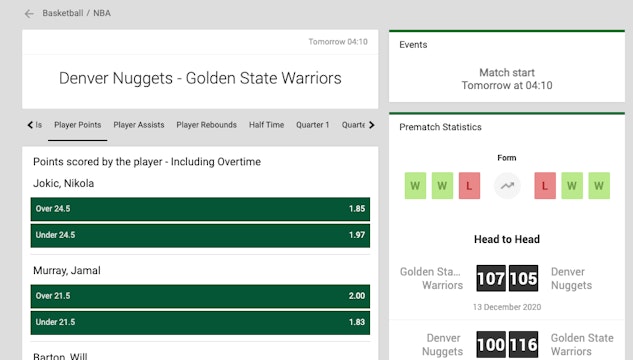Image resolution: width=633 pixels, height=360 pixels.
Task: Click the form trend arrow icon
Action: click(x=507, y=186)
